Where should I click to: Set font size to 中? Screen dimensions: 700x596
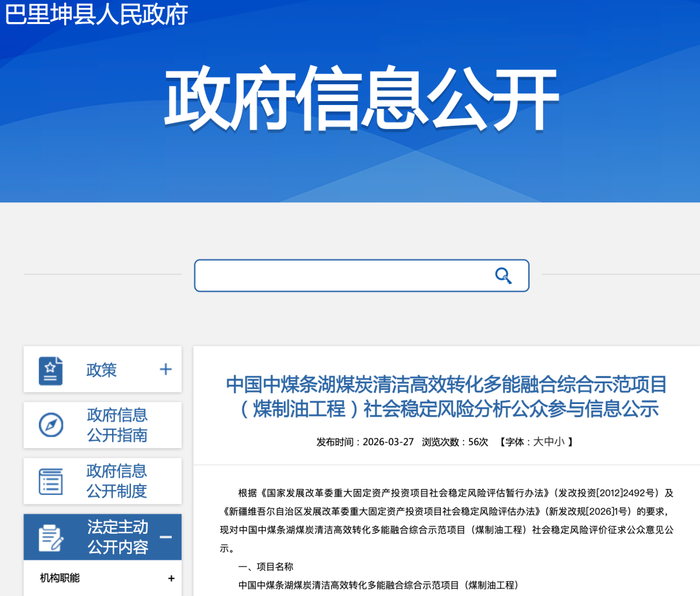[548, 442]
